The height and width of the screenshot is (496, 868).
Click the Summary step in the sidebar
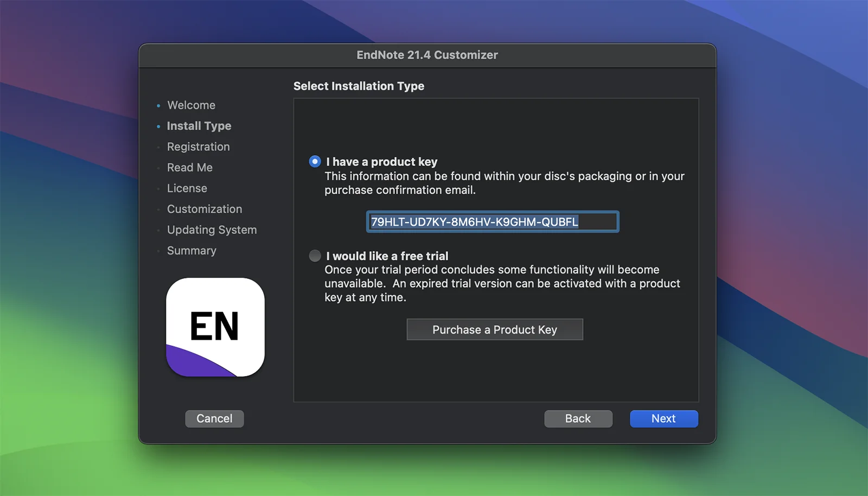point(192,251)
